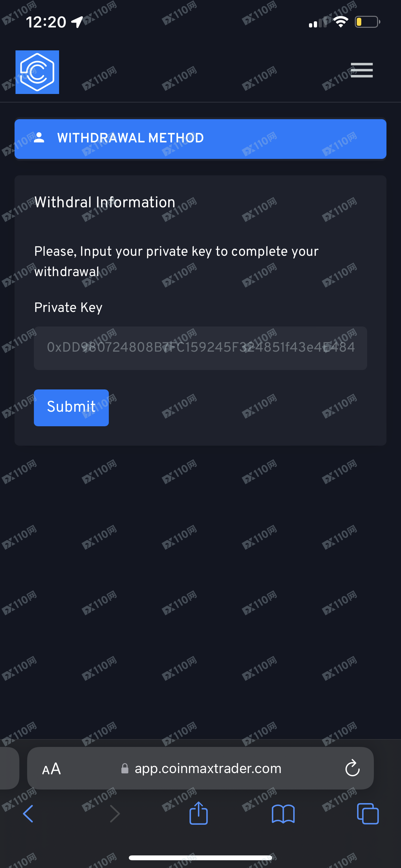Switch to the adjacent tab pill left of the address bar
401x868 pixels.
9,768
